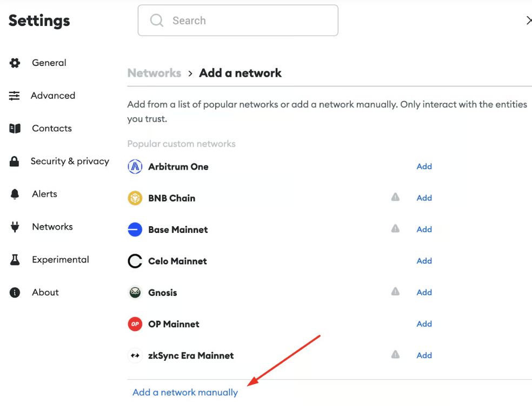This screenshot has width=532, height=418.
Task: Click the Arbitrum One network logo
Action: (x=135, y=166)
